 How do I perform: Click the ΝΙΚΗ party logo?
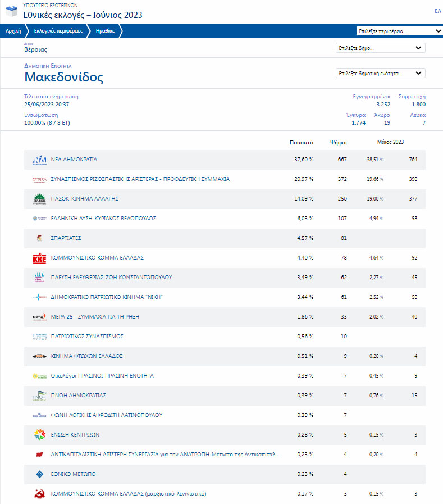[x=39, y=297]
